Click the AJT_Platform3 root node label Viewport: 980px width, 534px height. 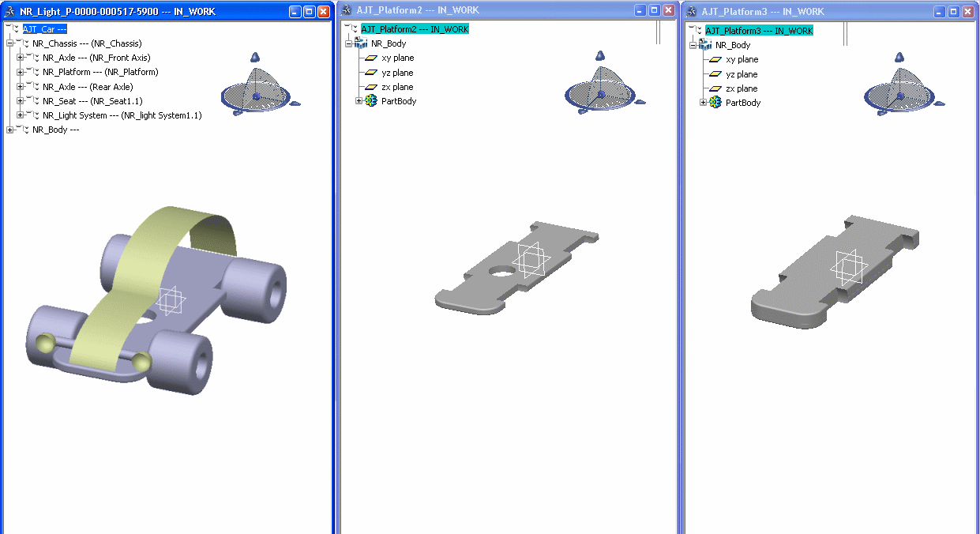point(759,31)
